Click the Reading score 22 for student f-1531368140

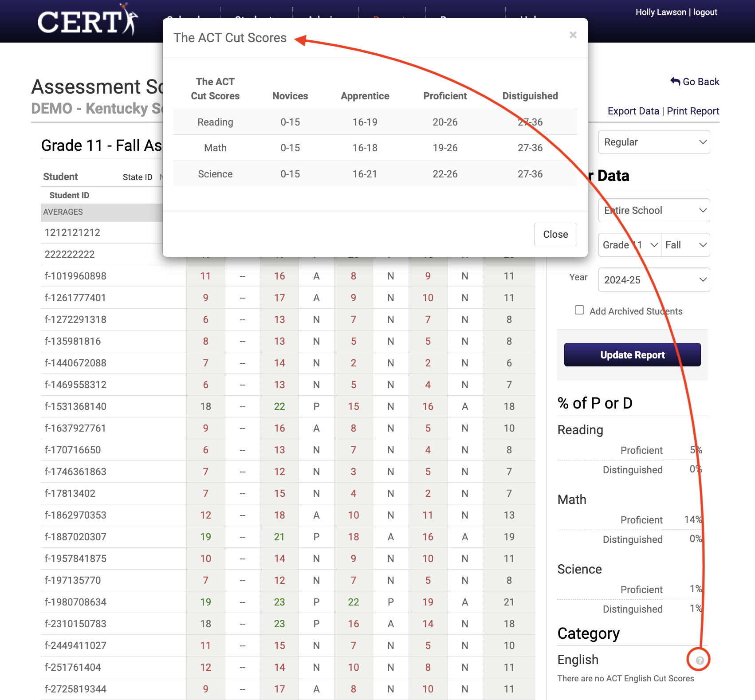point(279,406)
